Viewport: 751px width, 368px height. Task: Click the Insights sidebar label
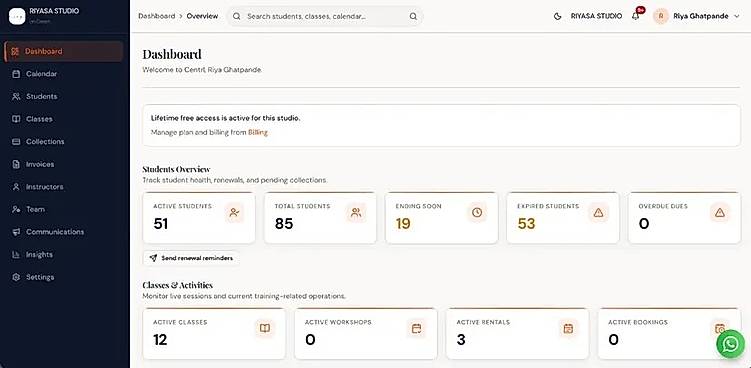[39, 254]
